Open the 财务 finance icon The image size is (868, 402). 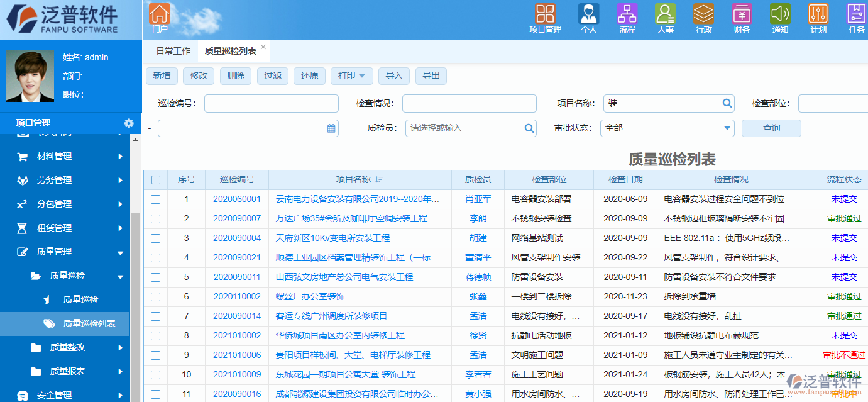[x=742, y=14]
